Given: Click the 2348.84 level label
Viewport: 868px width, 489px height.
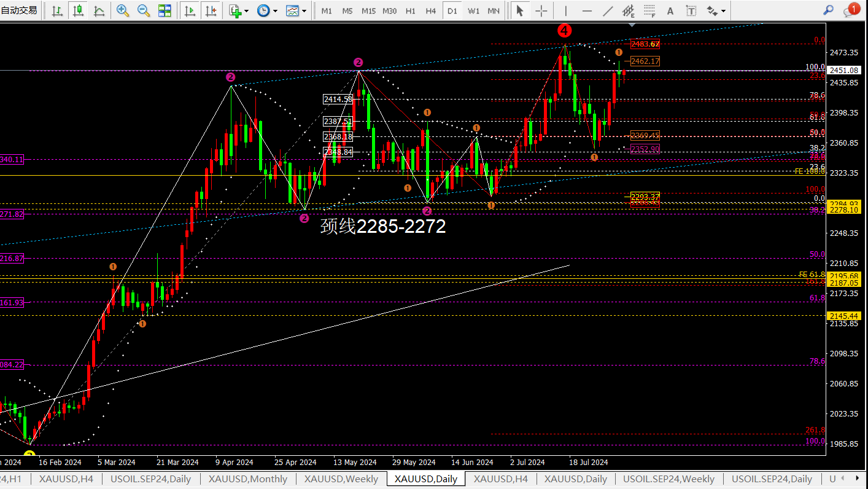Looking at the screenshot, I should pyautogui.click(x=338, y=152).
